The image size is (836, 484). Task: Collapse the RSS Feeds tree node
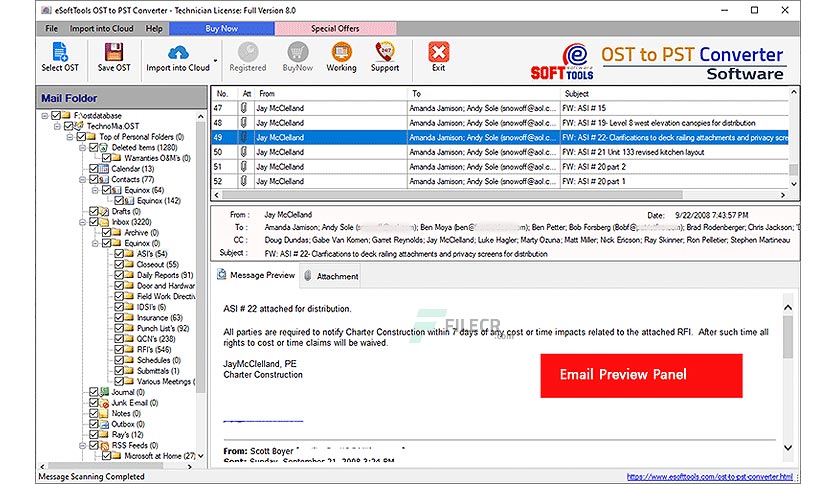click(83, 446)
